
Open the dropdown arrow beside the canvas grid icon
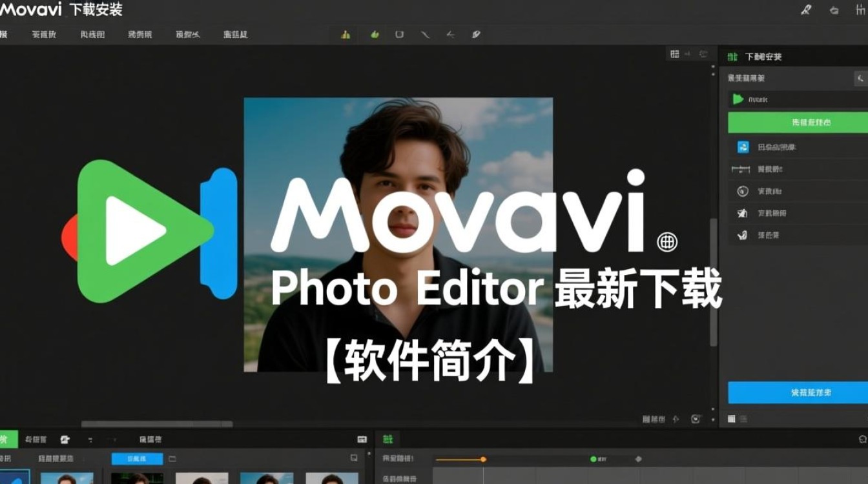pos(687,54)
